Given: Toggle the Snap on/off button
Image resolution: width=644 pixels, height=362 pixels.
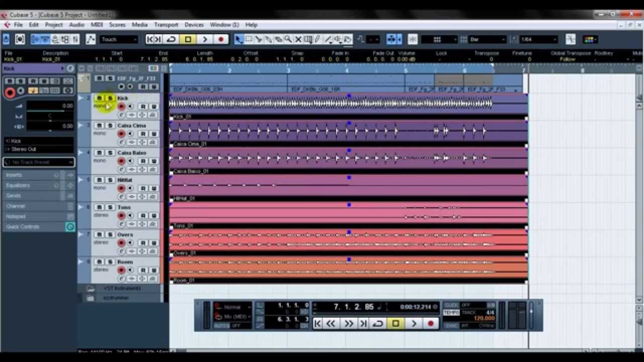Looking at the screenshot, I should 413,39.
